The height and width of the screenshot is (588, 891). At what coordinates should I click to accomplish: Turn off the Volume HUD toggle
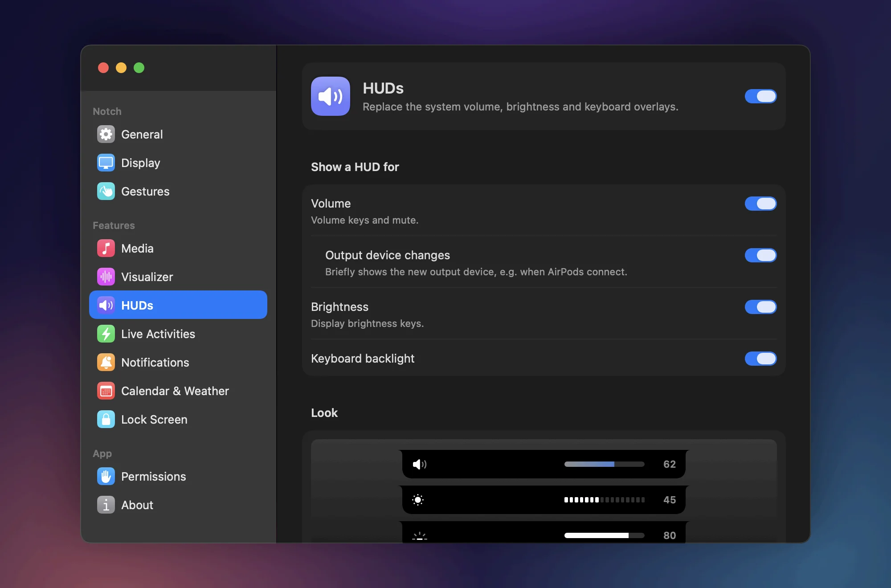761,204
